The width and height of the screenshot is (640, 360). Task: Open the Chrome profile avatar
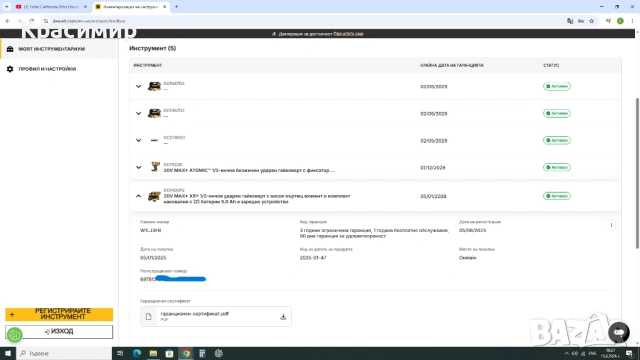pos(620,21)
